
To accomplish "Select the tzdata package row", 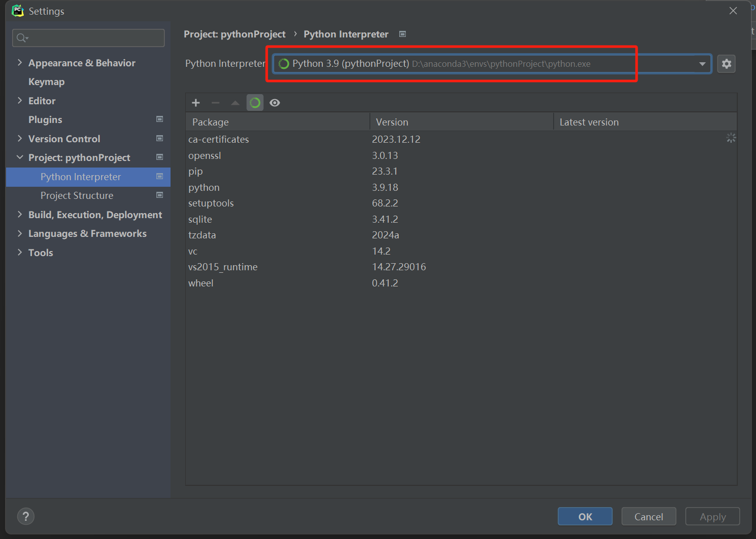I will pyautogui.click(x=461, y=235).
